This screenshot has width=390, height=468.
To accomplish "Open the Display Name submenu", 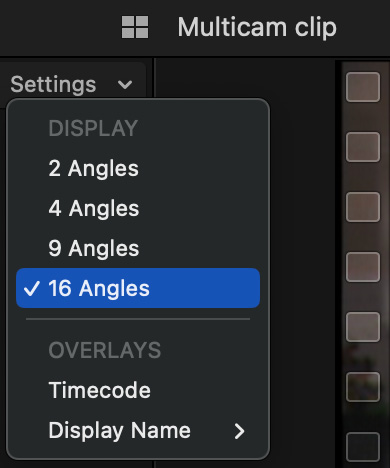I will coord(138,430).
